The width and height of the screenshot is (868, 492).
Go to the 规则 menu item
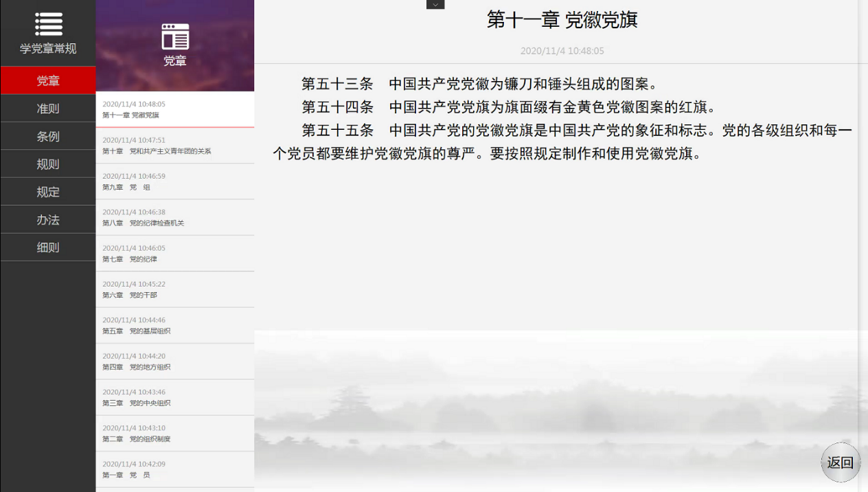48,164
